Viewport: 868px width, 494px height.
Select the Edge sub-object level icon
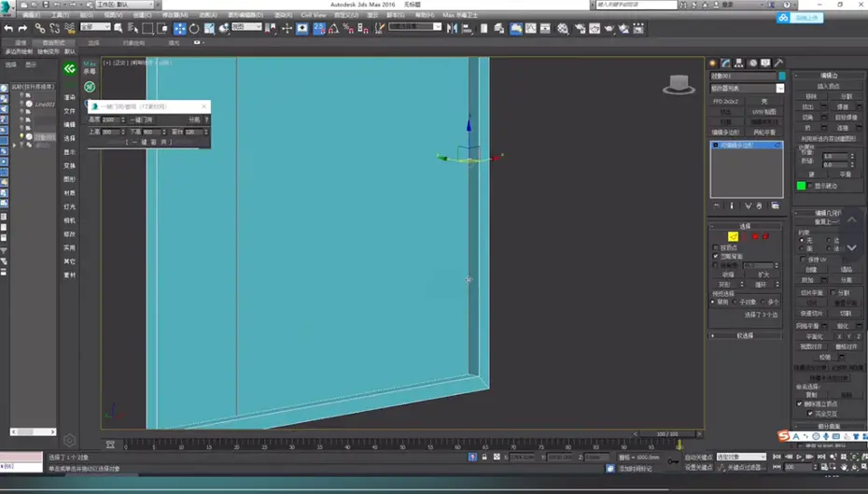[x=733, y=236]
